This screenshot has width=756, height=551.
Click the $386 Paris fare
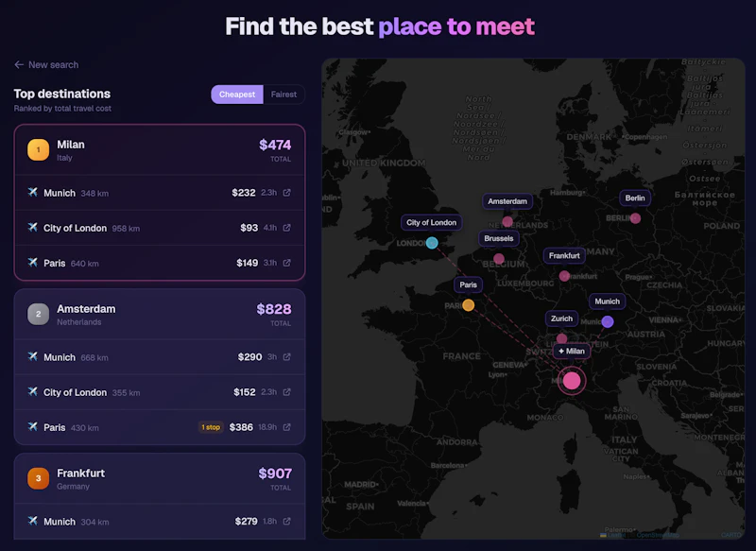point(241,427)
